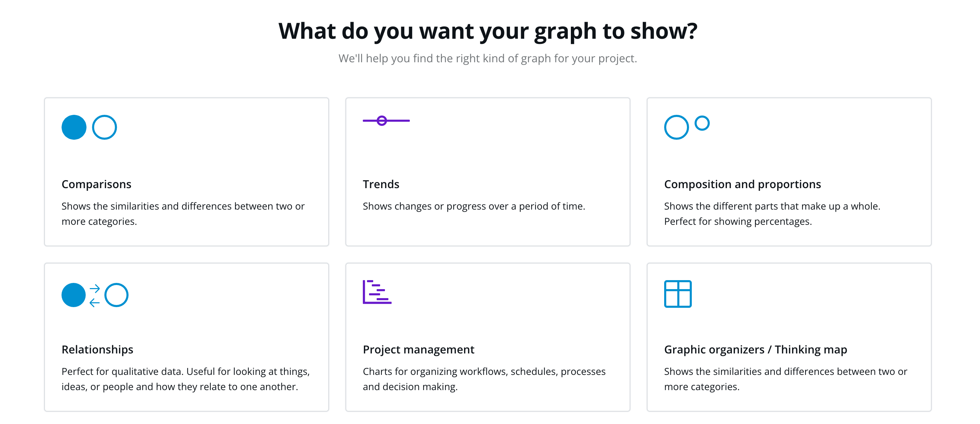
Task: Click the Graphic organizers card description text
Action: point(785,379)
